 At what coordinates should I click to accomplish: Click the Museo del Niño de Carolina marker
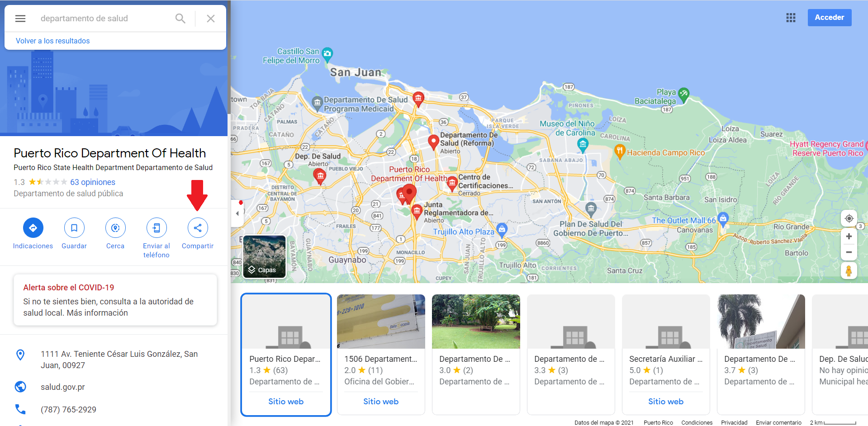[583, 145]
